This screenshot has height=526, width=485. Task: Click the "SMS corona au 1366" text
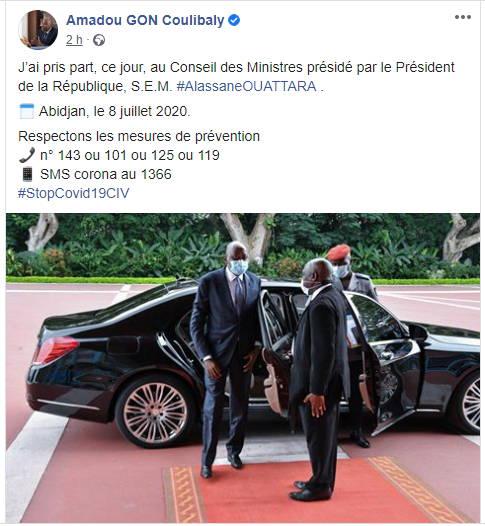coord(106,174)
